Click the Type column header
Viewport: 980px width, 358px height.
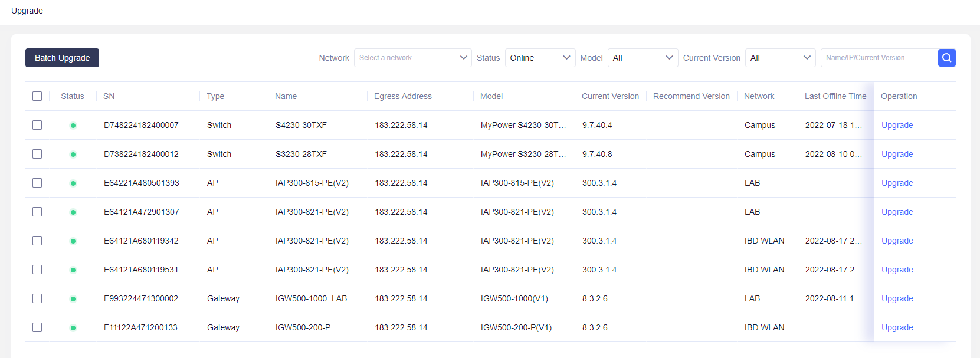click(x=215, y=96)
